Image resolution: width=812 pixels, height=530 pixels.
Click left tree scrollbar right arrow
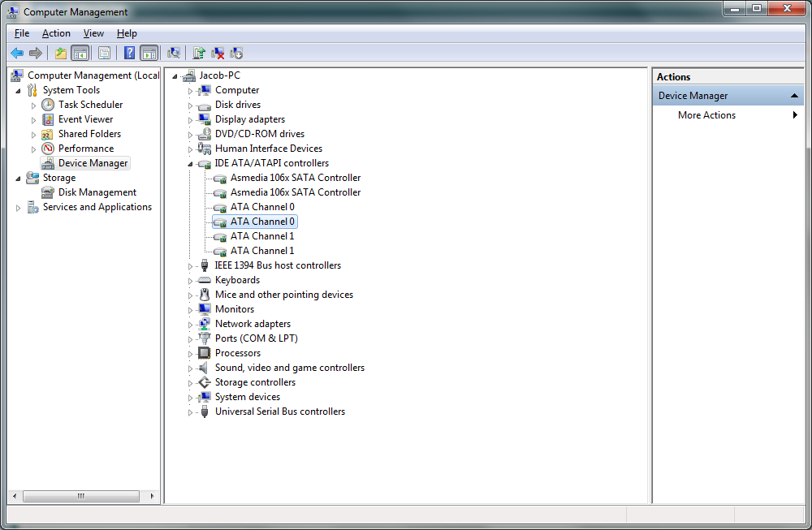coord(152,496)
